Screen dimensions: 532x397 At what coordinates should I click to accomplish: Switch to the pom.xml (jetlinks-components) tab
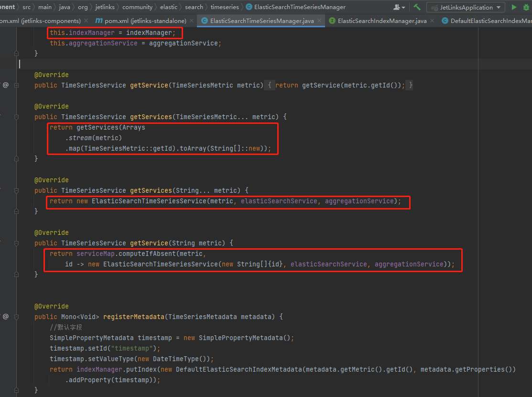click(41, 21)
